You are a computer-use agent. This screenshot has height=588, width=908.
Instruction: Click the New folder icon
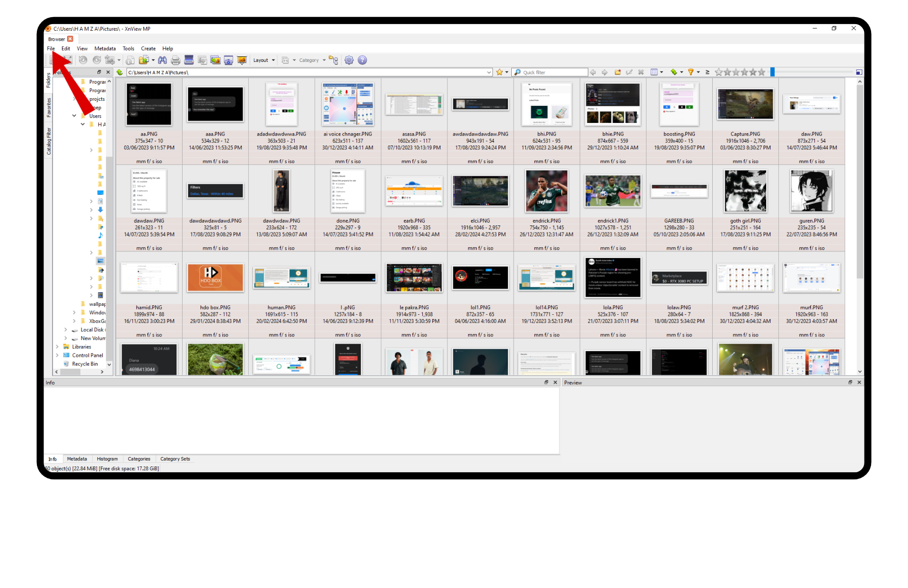pos(618,72)
